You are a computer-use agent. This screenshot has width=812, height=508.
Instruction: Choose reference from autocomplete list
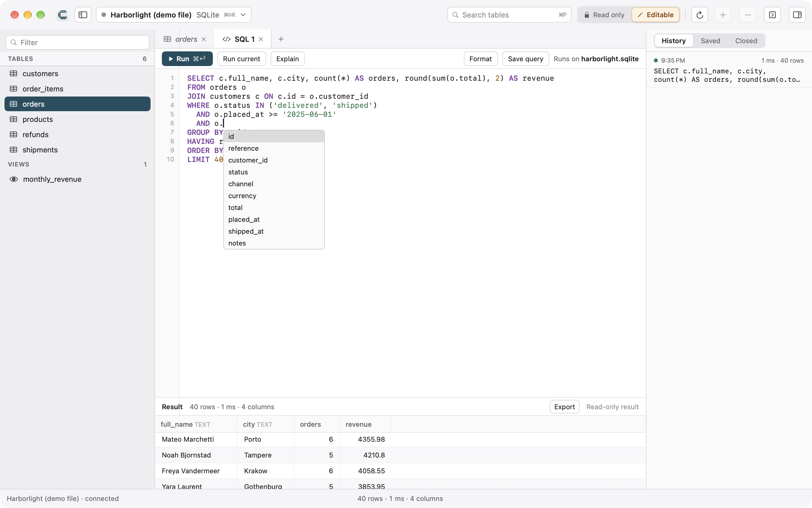pos(274,148)
